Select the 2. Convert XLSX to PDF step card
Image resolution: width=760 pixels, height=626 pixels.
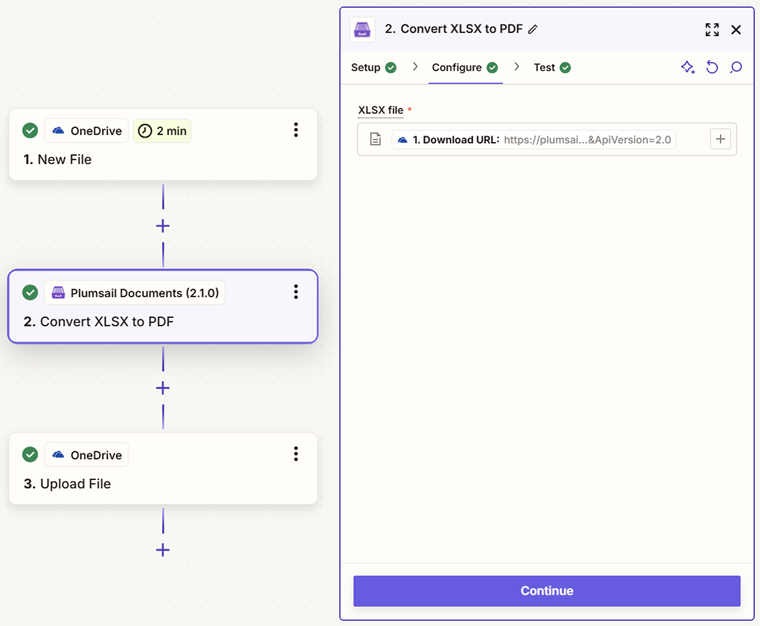163,307
